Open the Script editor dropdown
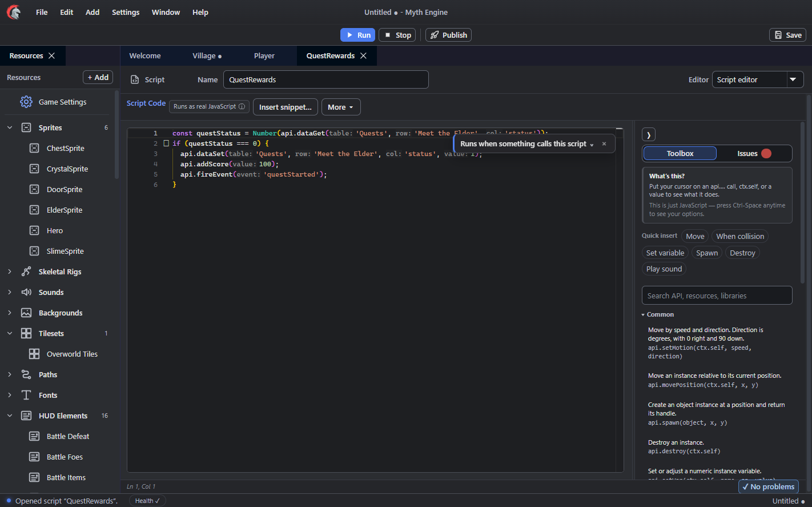 click(x=758, y=79)
